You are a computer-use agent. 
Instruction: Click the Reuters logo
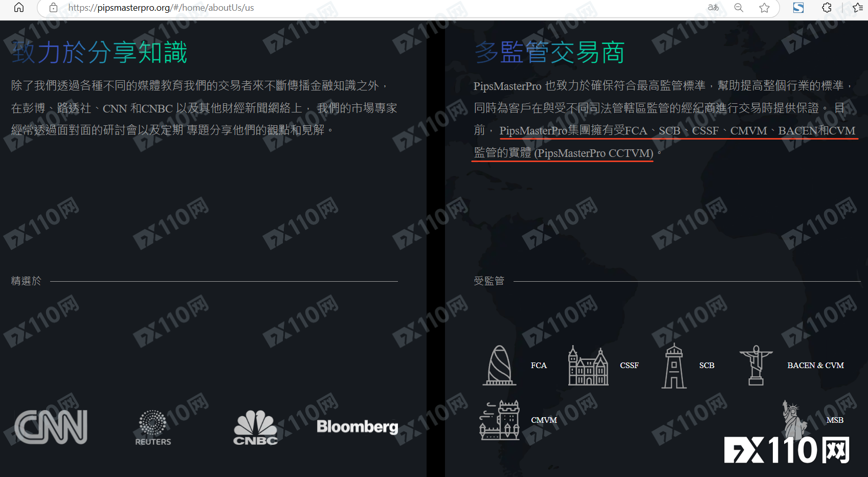point(153,428)
